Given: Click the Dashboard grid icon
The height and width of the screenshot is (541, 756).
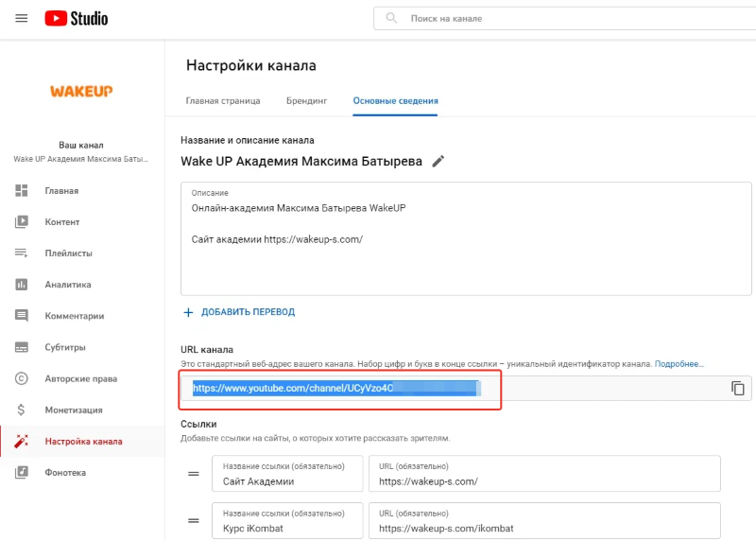Looking at the screenshot, I should tap(21, 191).
